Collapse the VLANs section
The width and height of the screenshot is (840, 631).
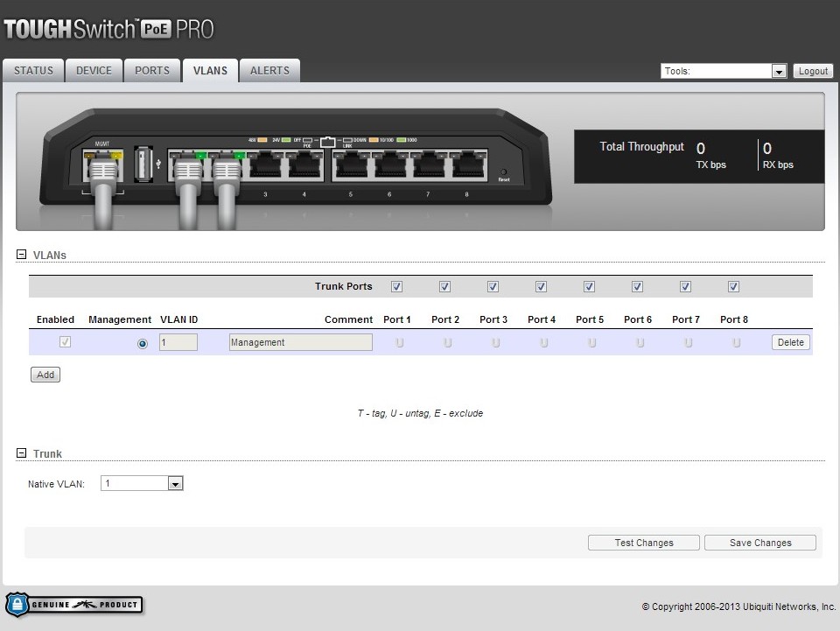coord(21,255)
